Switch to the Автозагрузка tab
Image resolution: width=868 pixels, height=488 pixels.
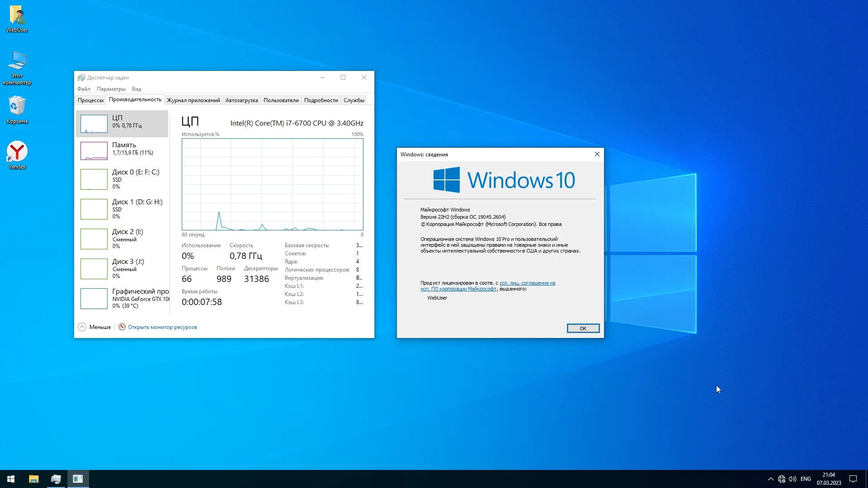tap(241, 100)
